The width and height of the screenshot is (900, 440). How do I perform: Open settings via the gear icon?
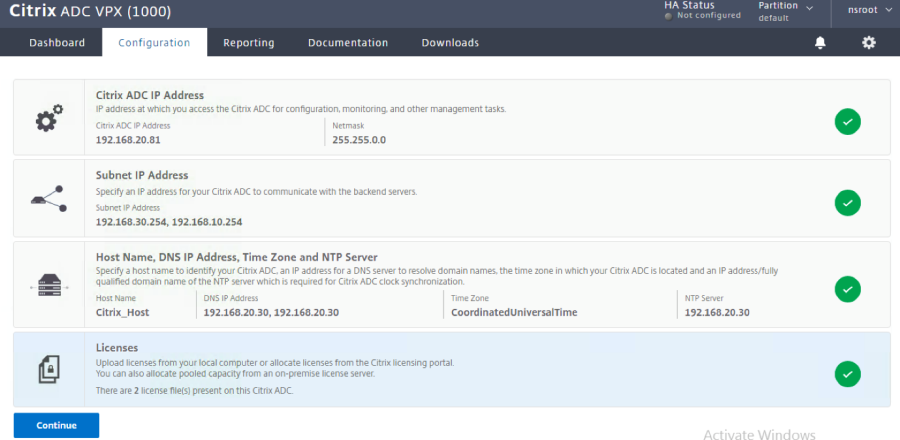(x=869, y=43)
